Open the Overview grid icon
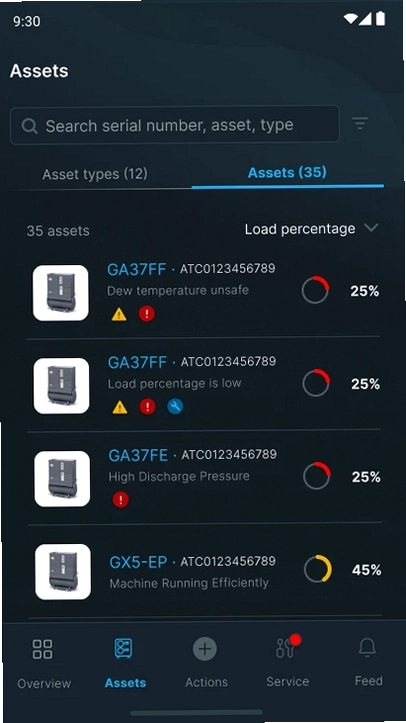This screenshot has width=406, height=723. 42,648
